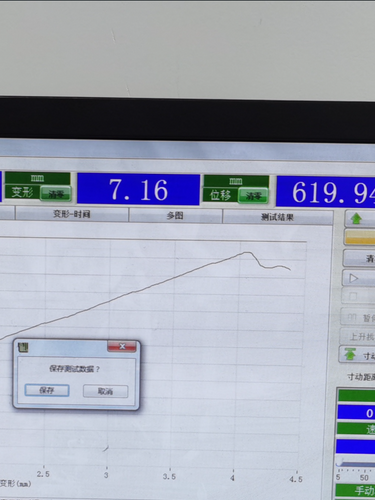Zero the displacement with 位移 清零 button

(253, 196)
